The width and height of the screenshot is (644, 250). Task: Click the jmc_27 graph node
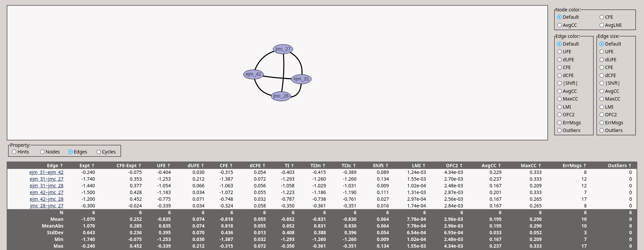(283, 49)
